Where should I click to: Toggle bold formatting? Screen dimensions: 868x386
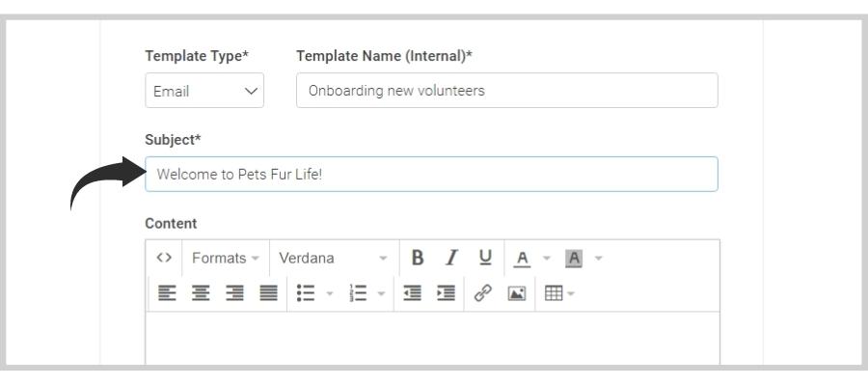tap(418, 258)
